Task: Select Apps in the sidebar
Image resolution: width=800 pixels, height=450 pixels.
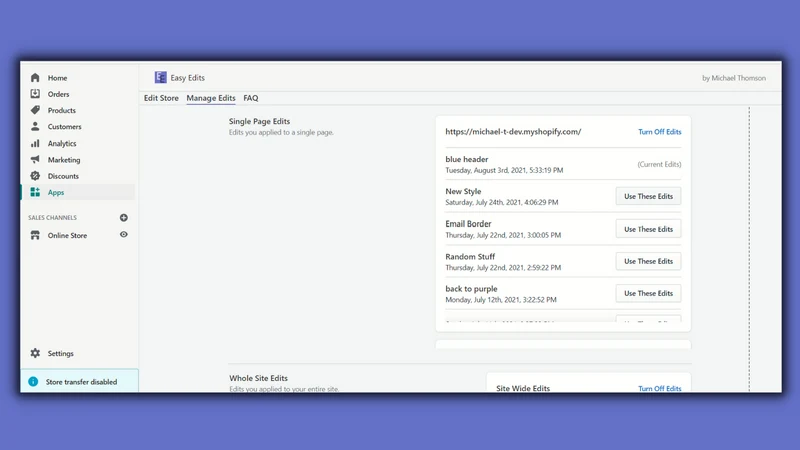Action: coord(56,193)
